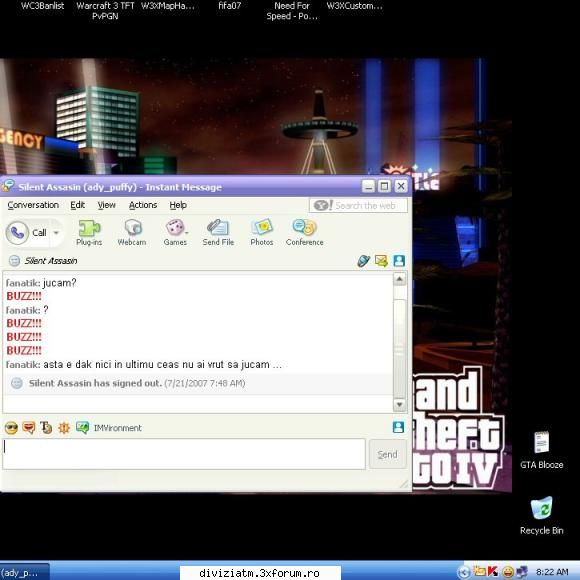Open the Actions menu

[143, 205]
